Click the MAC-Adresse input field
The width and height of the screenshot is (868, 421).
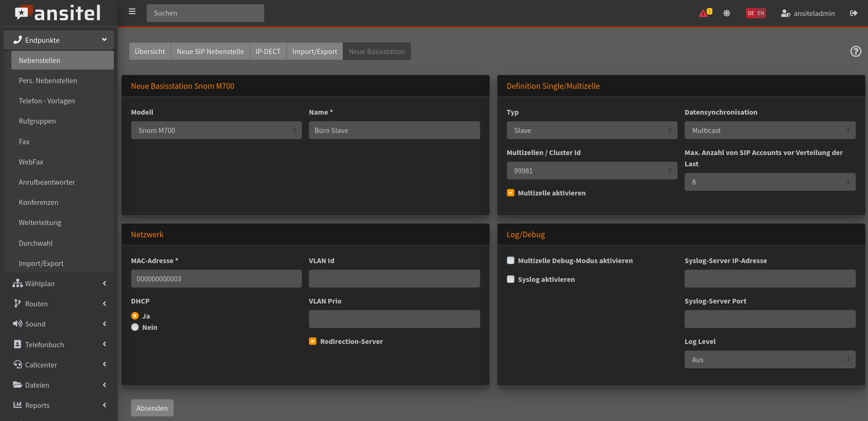pos(216,279)
